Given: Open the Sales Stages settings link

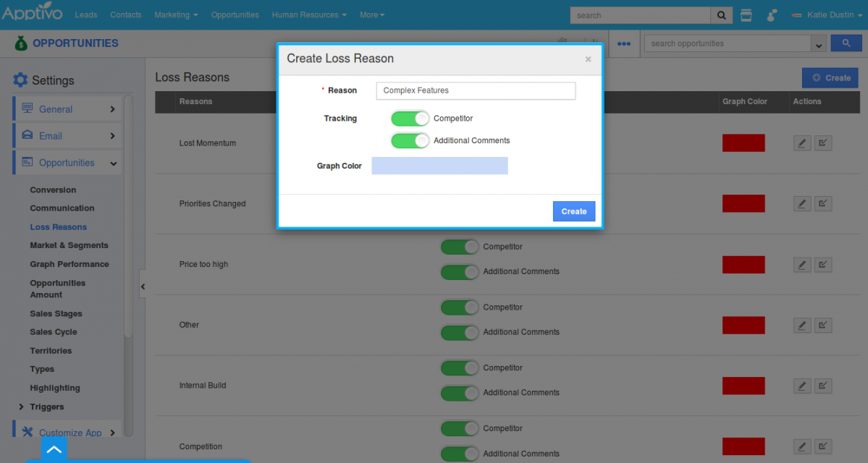Looking at the screenshot, I should coord(56,314).
